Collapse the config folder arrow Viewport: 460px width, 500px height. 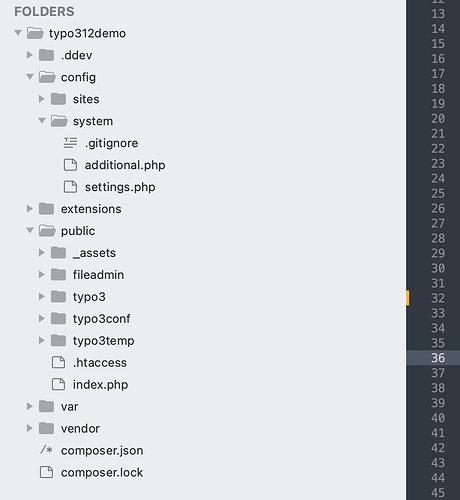(30, 77)
